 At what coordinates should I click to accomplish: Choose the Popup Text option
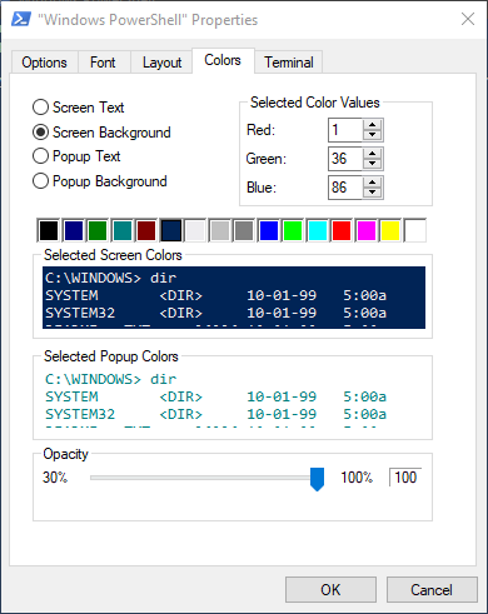point(40,156)
